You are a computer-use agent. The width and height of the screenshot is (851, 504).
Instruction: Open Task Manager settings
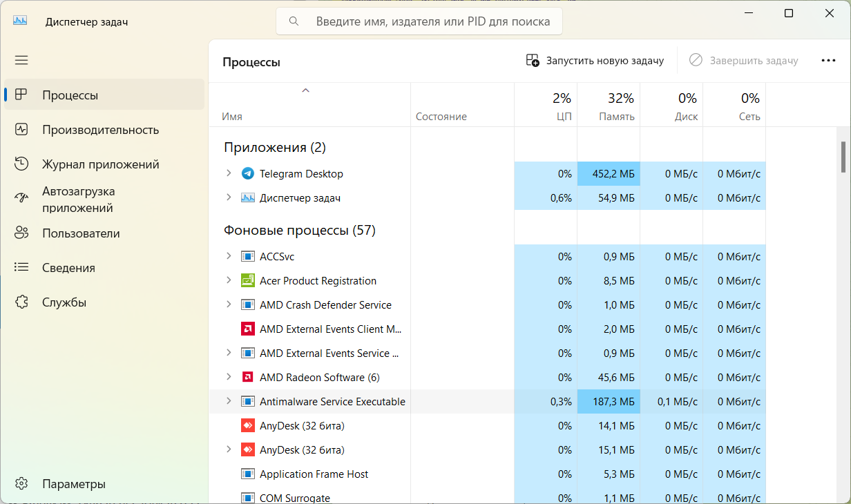(x=73, y=483)
